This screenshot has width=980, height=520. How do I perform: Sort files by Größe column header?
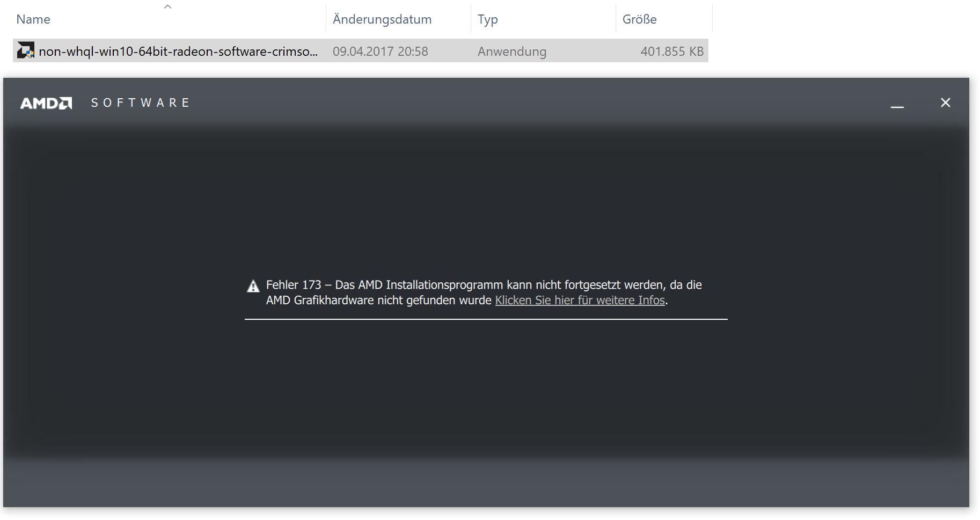(640, 19)
